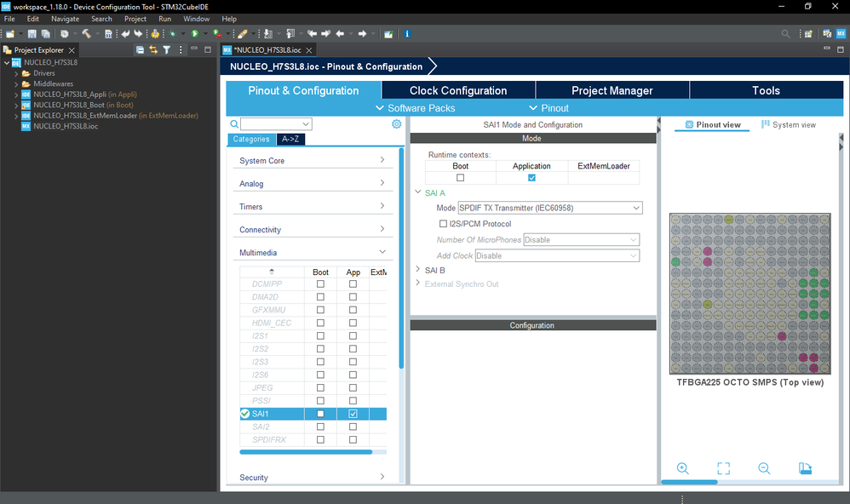Click the categories panel vertical scrollbar

402,258
